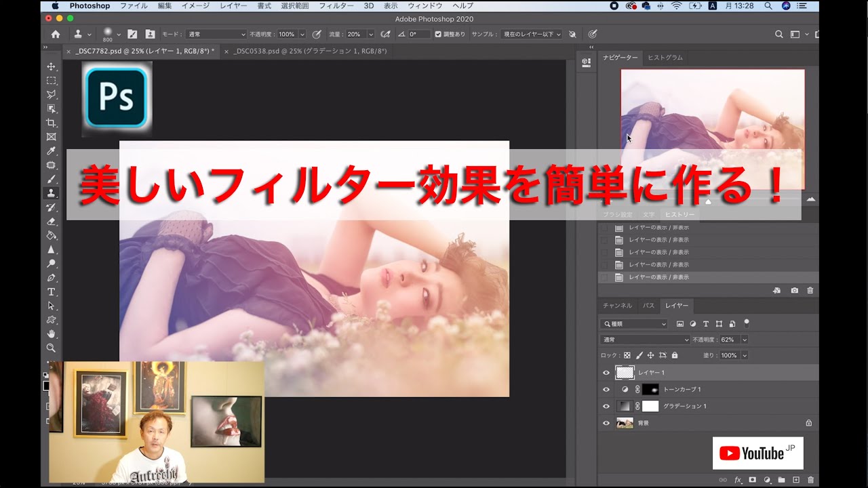Toggle lock all padlock
The width and height of the screenshot is (868, 488).
click(674, 355)
